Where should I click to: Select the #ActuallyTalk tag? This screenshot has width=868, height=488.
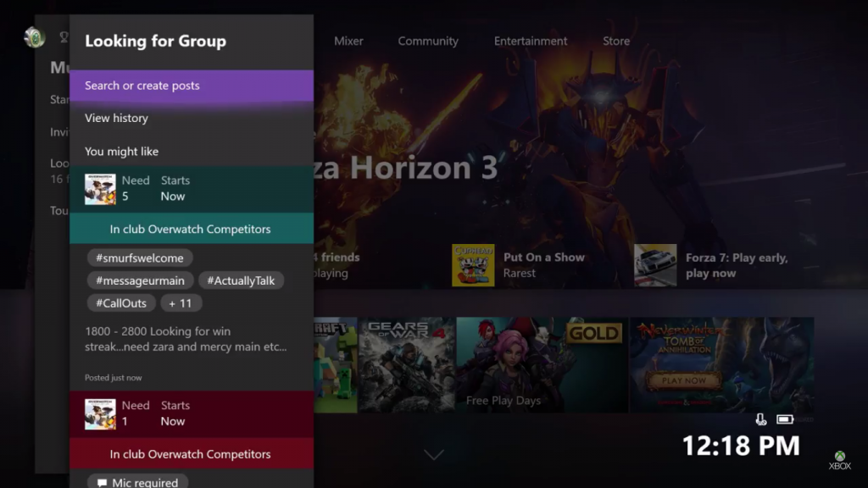click(242, 280)
